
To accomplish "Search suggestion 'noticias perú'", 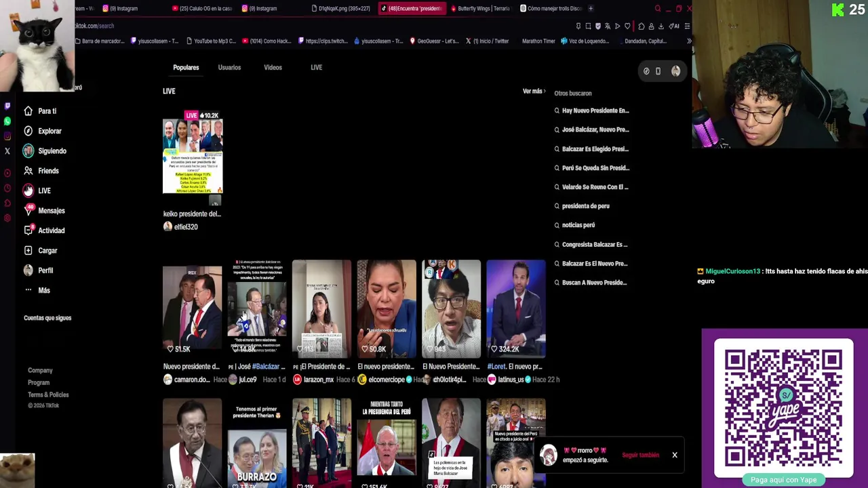I will pyautogui.click(x=578, y=225).
